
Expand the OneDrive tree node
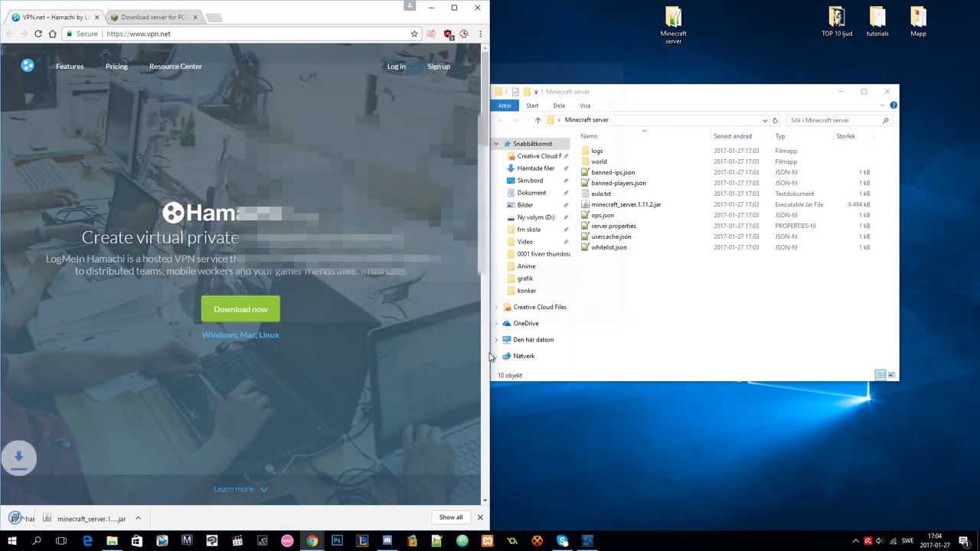[x=496, y=323]
